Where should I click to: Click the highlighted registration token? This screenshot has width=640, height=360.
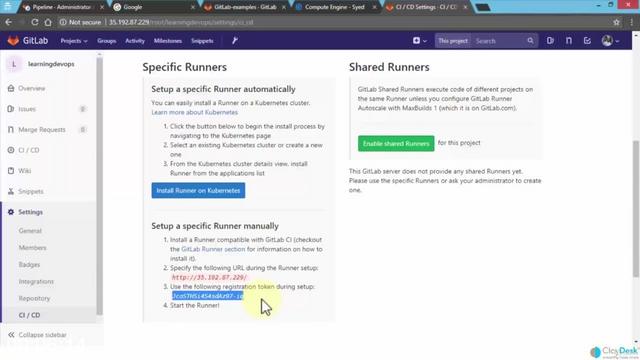coord(208,296)
